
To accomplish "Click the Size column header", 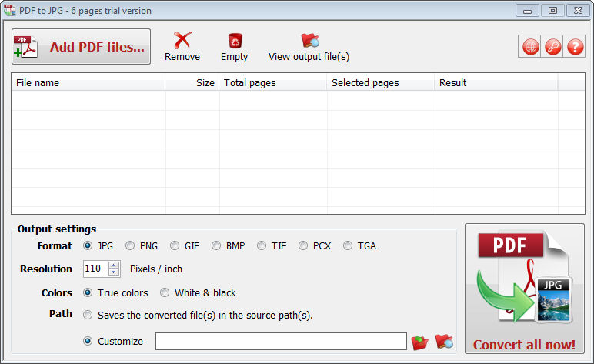I will (x=192, y=82).
